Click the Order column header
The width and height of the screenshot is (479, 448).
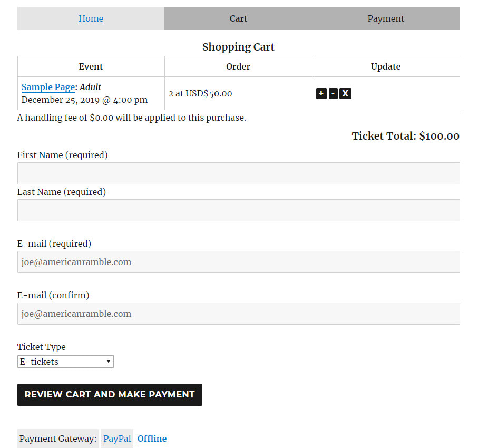(x=238, y=66)
